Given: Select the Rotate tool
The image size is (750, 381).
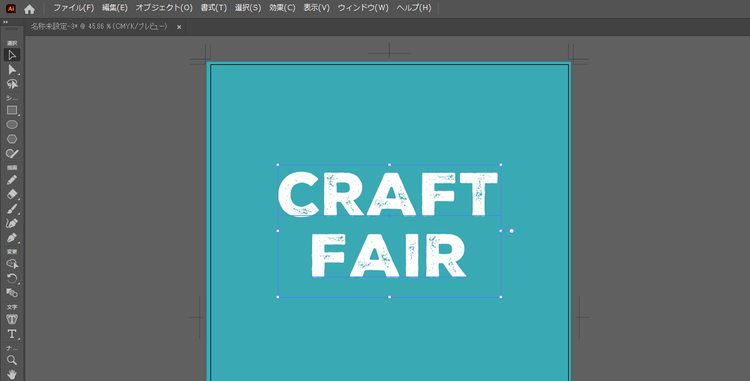Looking at the screenshot, I should 12,278.
